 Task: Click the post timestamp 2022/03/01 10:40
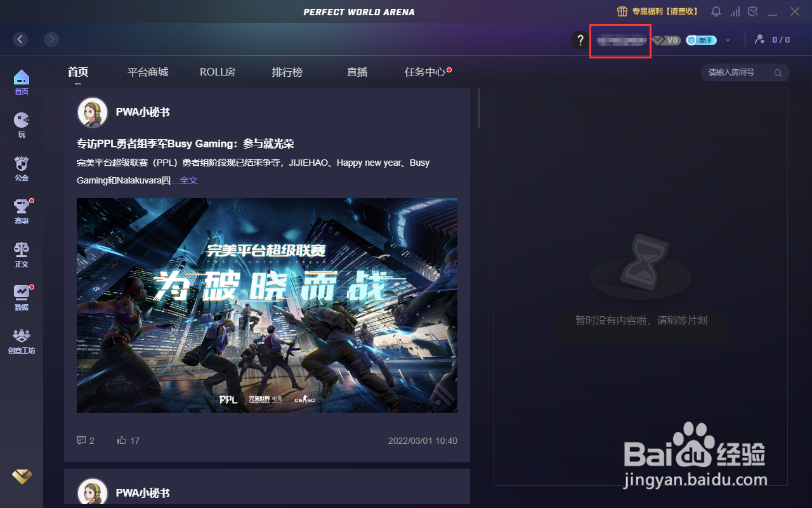tap(422, 441)
